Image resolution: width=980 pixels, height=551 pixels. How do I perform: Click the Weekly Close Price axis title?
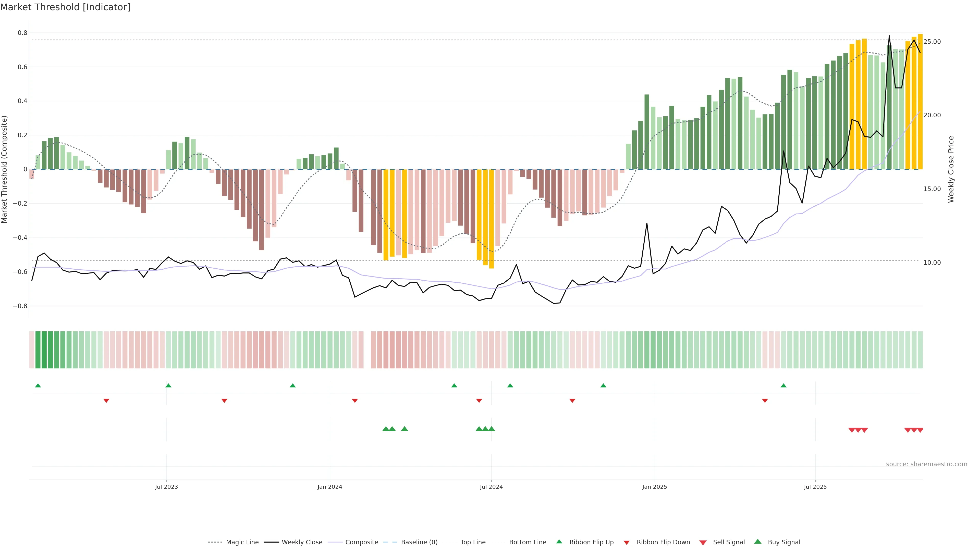click(x=951, y=169)
